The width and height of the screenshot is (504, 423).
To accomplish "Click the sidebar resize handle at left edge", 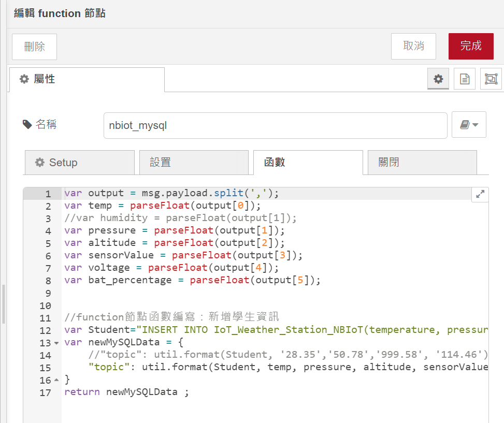I will pos(3,303).
